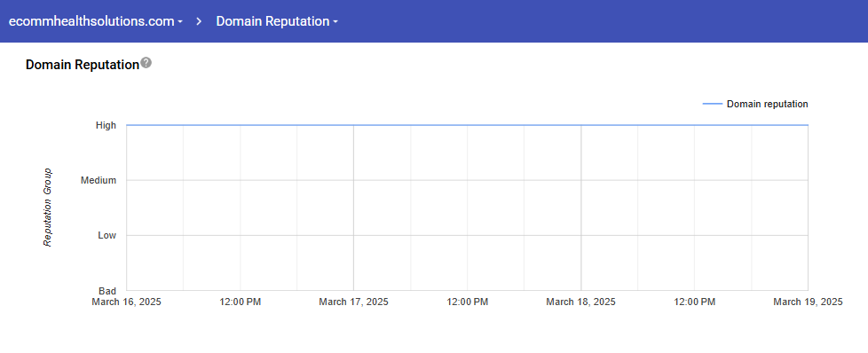
Task: Click the Domain reputation legend line swatch
Action: [712, 104]
